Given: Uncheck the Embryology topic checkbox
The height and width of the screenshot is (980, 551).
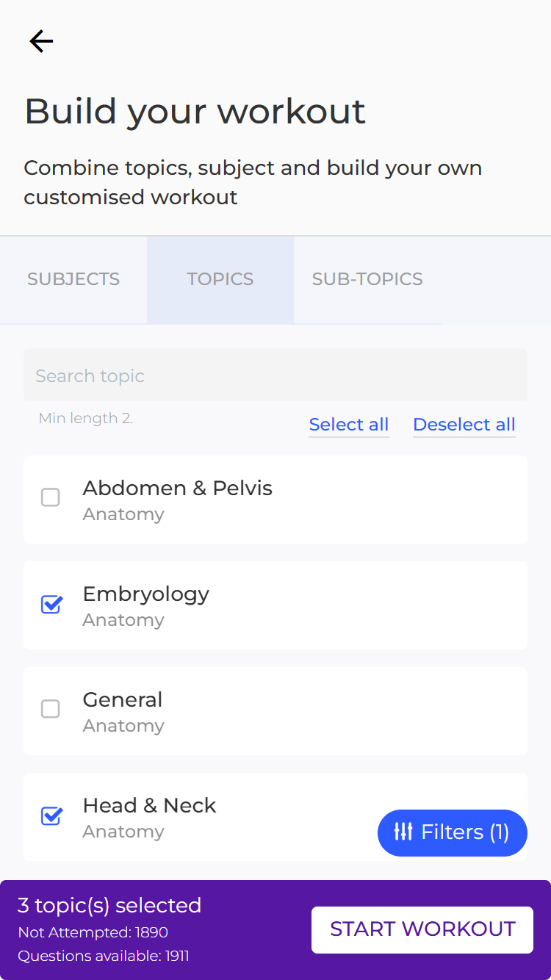Looking at the screenshot, I should (51, 604).
